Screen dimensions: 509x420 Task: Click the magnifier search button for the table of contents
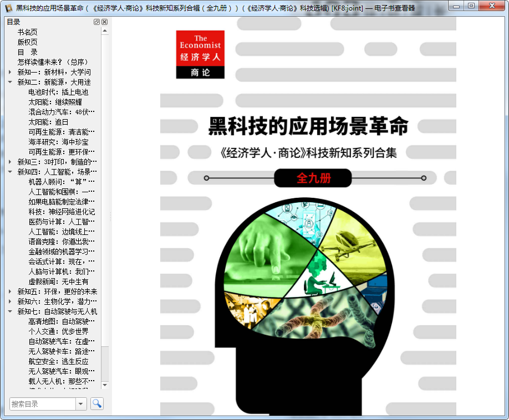96,403
